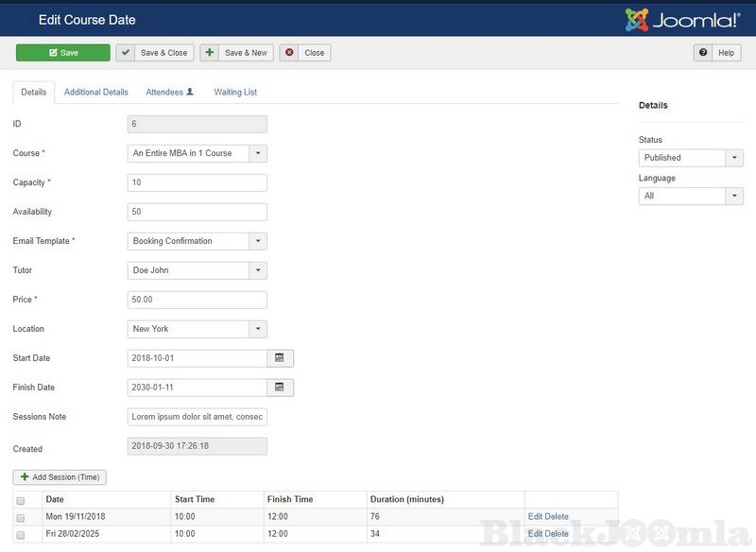The height and width of the screenshot is (552, 756).
Task: Expand the Course dropdown
Action: pyautogui.click(x=258, y=153)
